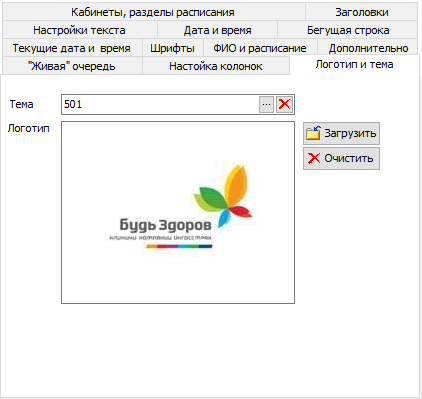
Task: Open the ФИО и расписание tab
Action: click(260, 48)
